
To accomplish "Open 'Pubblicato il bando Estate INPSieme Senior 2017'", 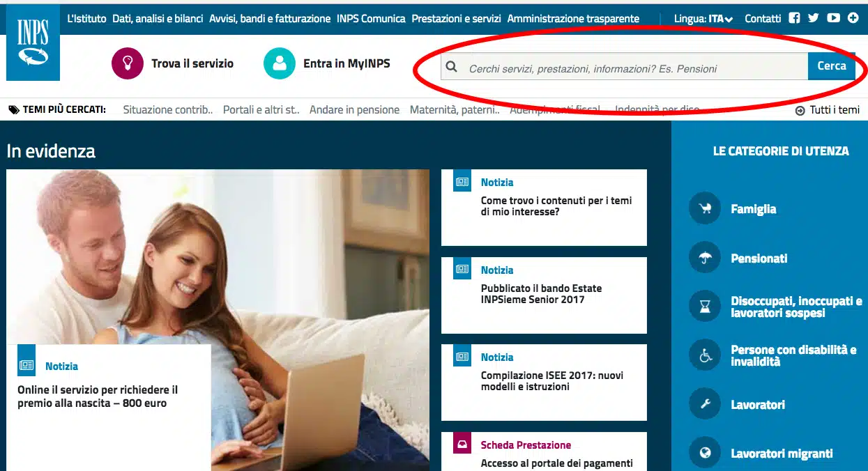I will pos(541,294).
